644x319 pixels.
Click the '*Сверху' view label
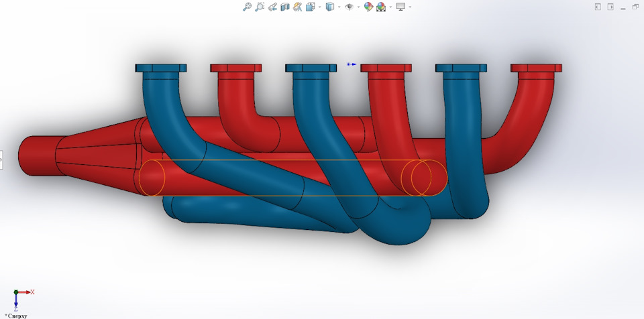click(15, 316)
